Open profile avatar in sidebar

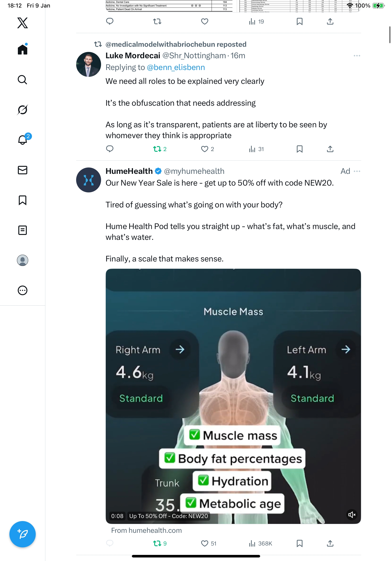23,260
